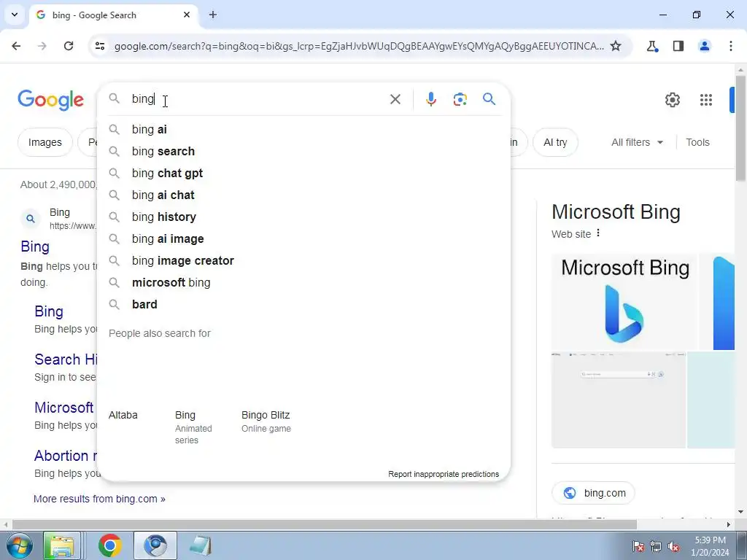Open Chrome three-dot menu
The width and height of the screenshot is (747, 560).
click(x=730, y=46)
